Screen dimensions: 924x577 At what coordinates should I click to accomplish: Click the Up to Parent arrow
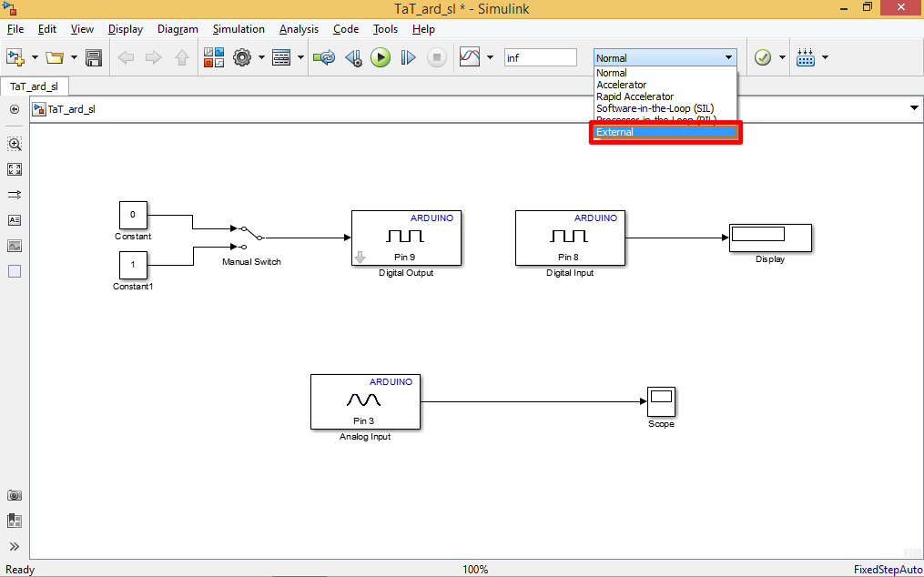click(181, 57)
